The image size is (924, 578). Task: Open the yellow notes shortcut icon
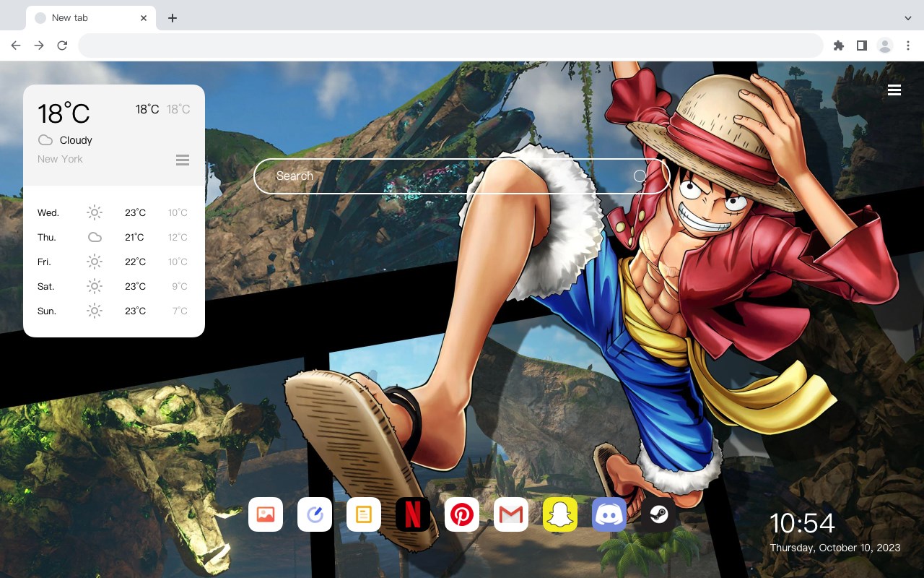(x=364, y=514)
